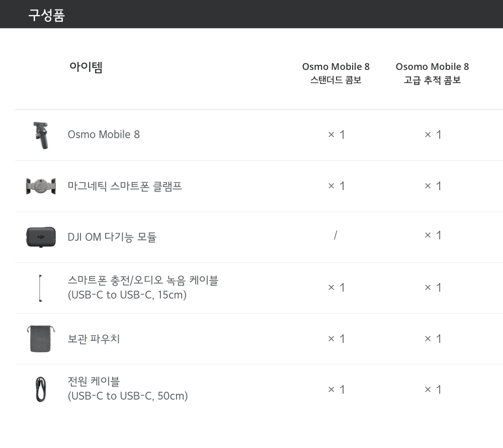
Task: Click the storage pouch icon
Action: (40, 338)
